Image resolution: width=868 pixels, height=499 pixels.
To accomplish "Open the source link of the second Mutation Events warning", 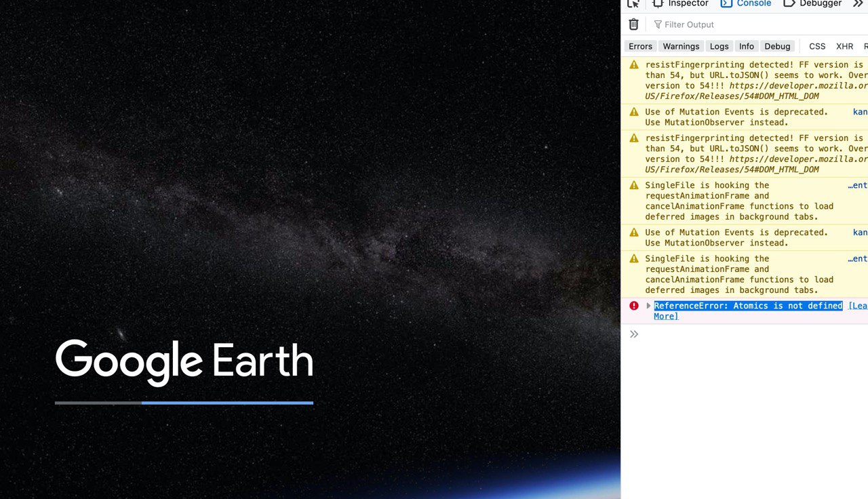I will [x=860, y=233].
